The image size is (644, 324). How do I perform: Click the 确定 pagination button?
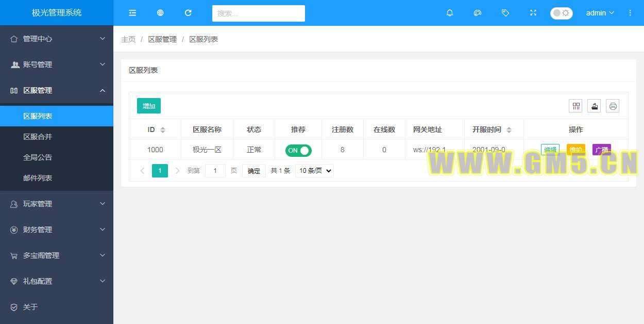(254, 171)
